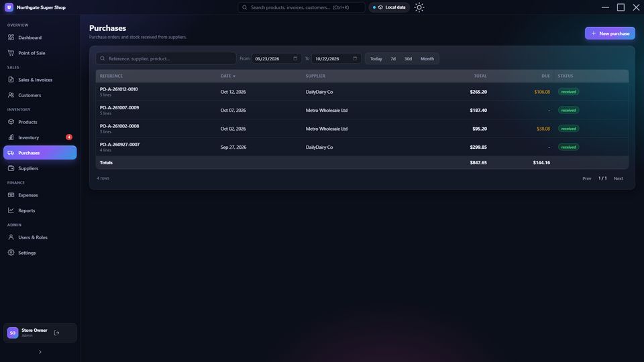The image size is (644, 362).
Task: Toggle light theme sun icon
Action: tap(419, 7)
